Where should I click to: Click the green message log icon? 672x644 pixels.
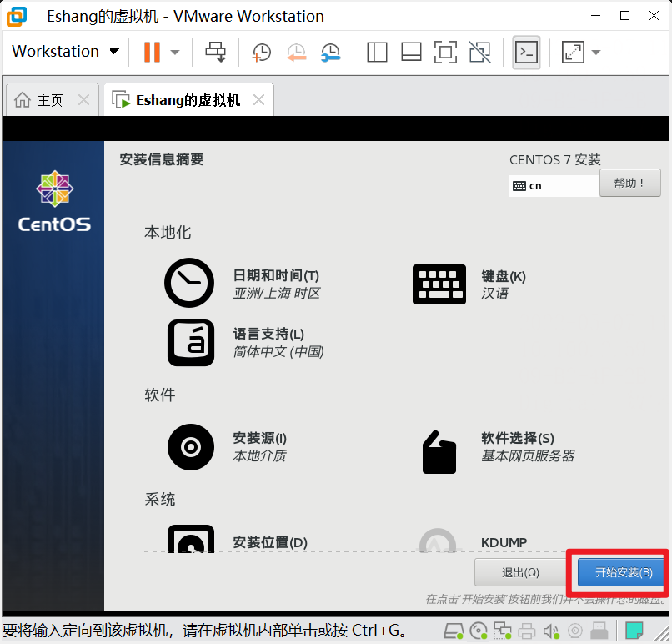(x=634, y=631)
